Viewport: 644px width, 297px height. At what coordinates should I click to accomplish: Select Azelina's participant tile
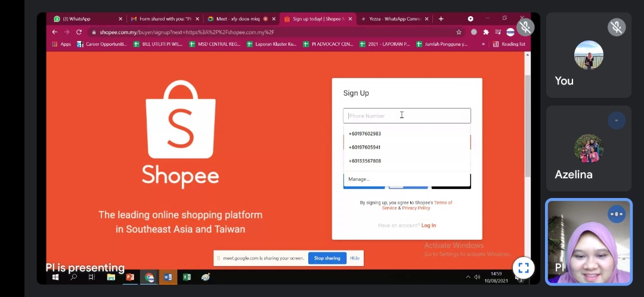(589, 148)
